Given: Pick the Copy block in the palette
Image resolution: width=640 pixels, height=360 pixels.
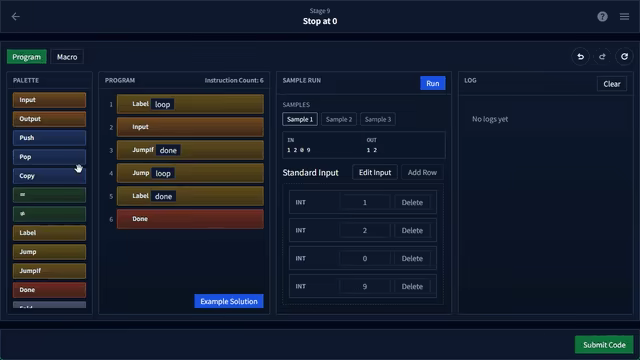Looking at the screenshot, I should click(49, 176).
